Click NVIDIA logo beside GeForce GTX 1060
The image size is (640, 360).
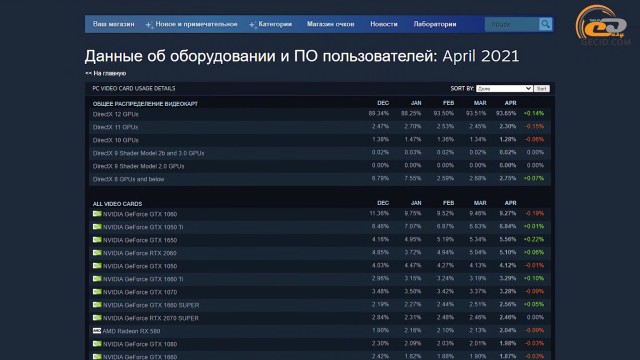click(x=97, y=213)
